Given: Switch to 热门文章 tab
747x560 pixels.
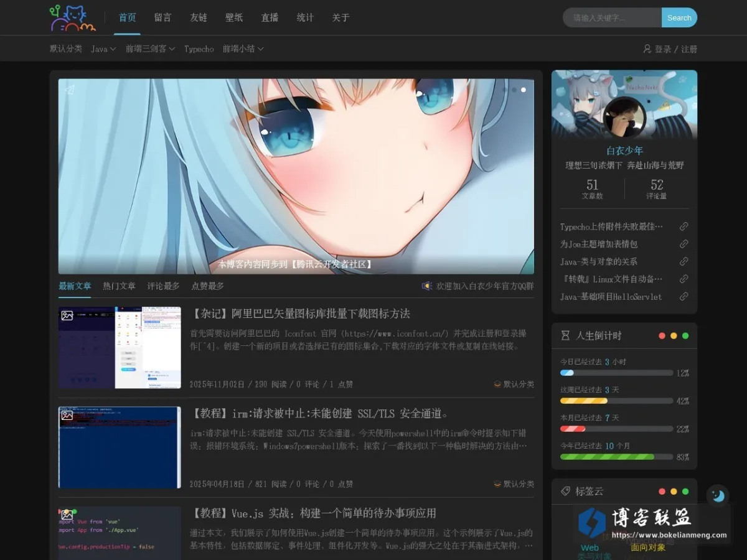Looking at the screenshot, I should coord(119,286).
